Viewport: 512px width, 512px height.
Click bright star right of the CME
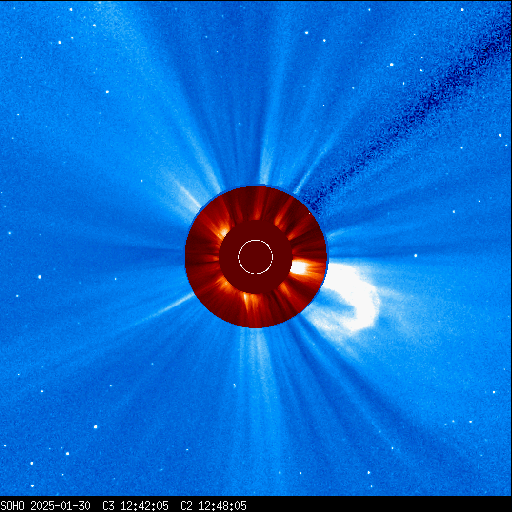pos(416,256)
